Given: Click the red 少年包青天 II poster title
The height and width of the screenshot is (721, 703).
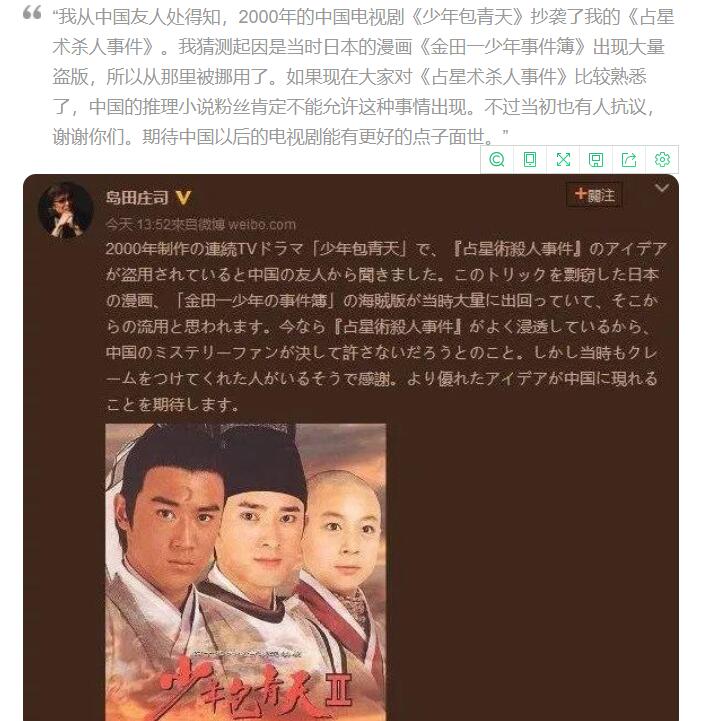Looking at the screenshot, I should coord(255,690).
